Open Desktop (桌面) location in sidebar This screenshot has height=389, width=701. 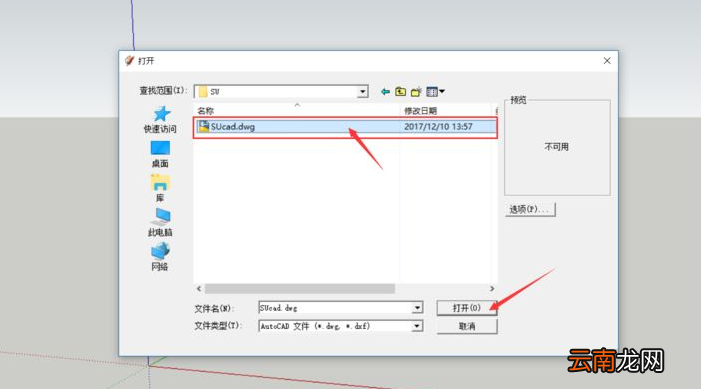click(160, 154)
